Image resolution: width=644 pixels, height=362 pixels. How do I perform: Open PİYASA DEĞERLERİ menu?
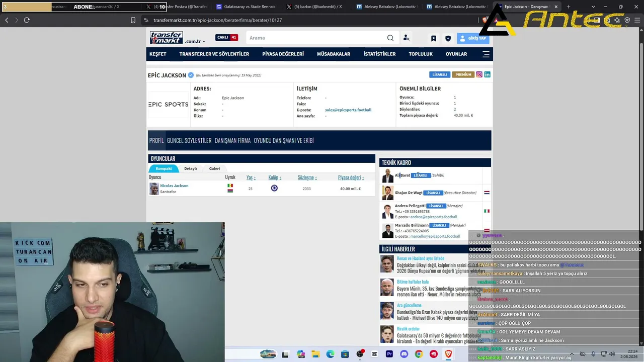283,54
